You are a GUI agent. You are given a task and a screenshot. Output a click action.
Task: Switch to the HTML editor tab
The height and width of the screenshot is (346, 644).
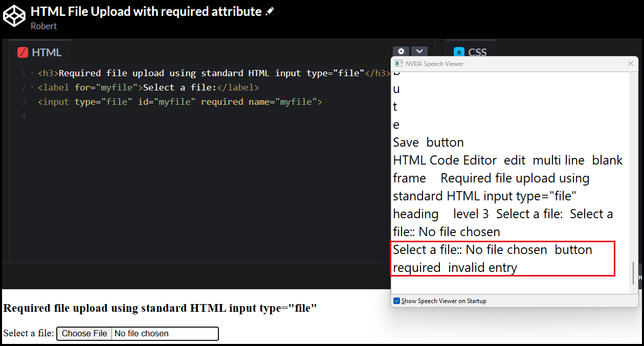tap(40, 52)
